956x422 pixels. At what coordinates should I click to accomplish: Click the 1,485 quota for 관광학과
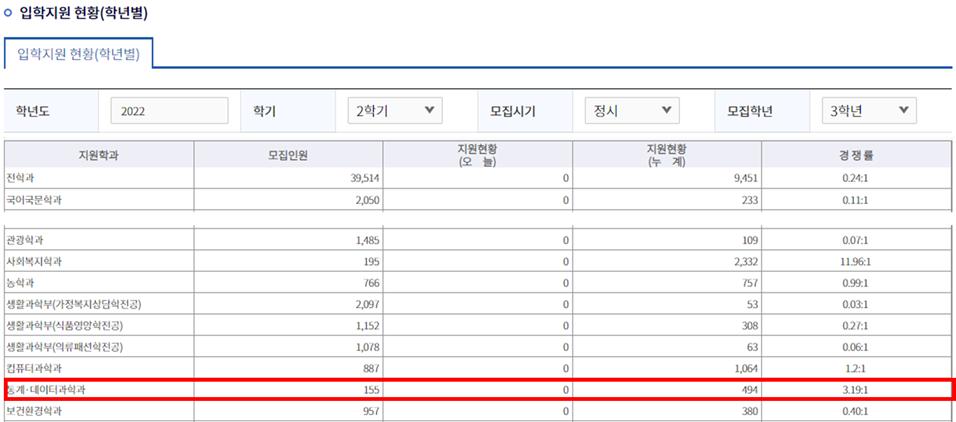pyautogui.click(x=368, y=240)
